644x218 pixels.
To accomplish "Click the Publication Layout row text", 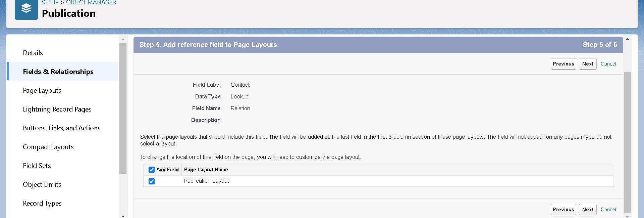I will click(206, 181).
